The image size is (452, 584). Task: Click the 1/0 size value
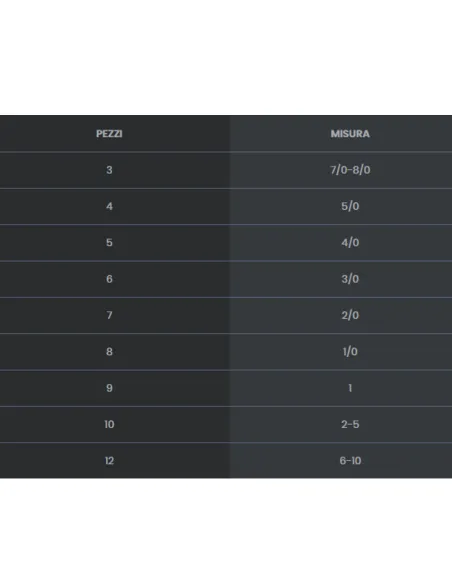point(350,351)
